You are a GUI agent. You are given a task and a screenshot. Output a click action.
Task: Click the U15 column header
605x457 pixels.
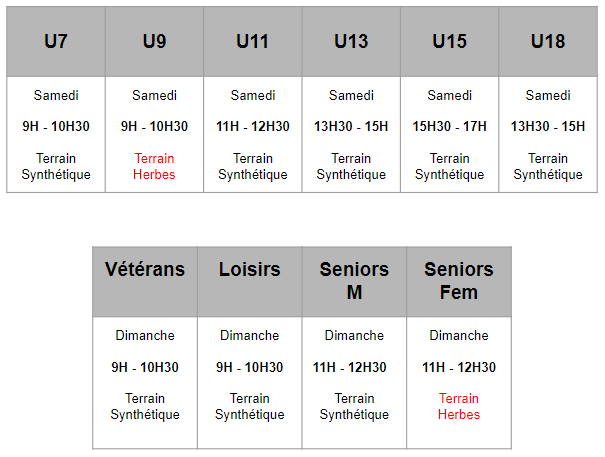[x=449, y=41]
